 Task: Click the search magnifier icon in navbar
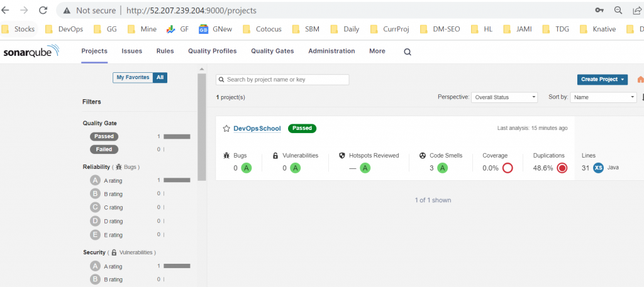click(408, 51)
